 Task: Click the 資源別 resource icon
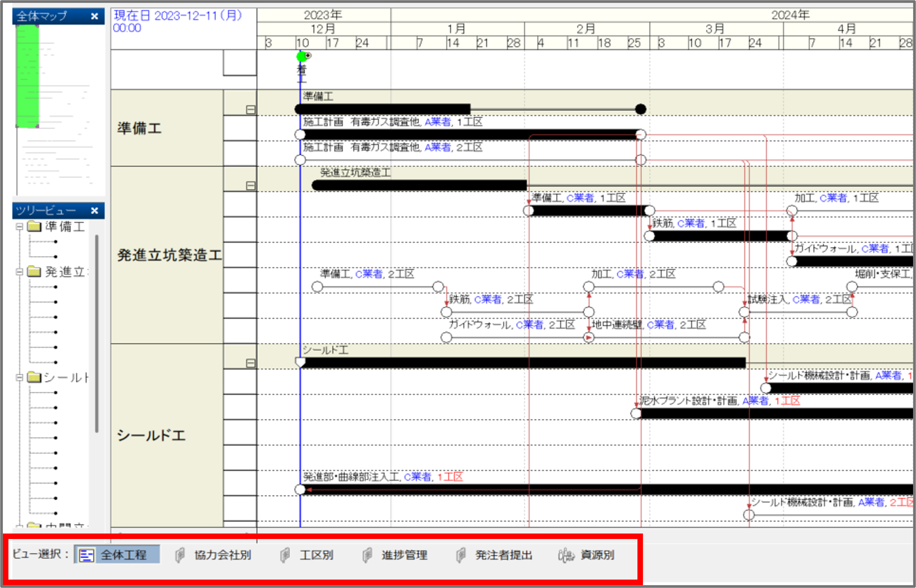point(566,555)
